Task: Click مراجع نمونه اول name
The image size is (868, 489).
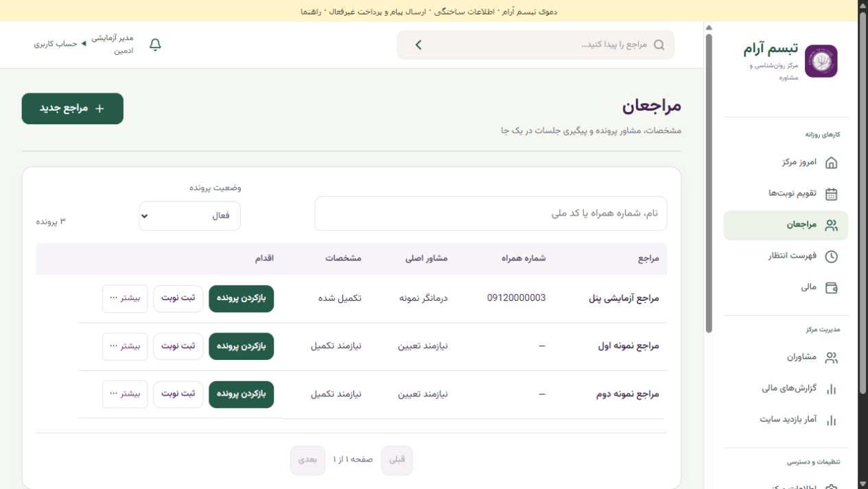Action: pyautogui.click(x=629, y=346)
